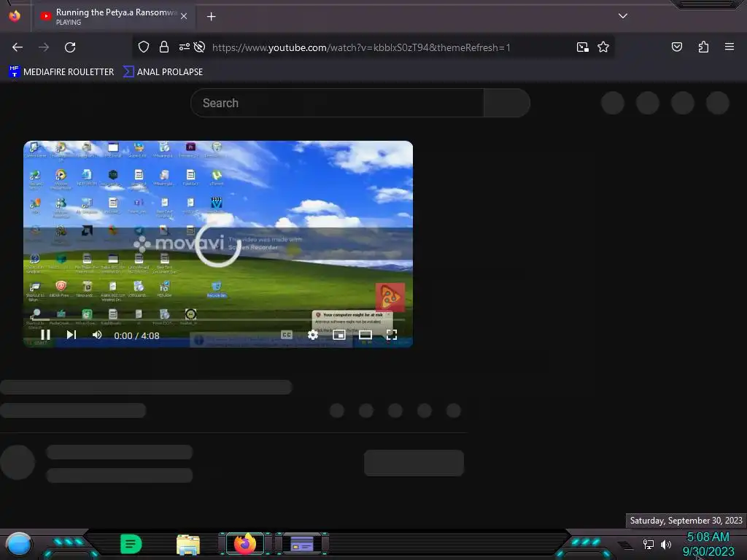Mute the video volume
This screenshot has width=747, height=560.
97,335
